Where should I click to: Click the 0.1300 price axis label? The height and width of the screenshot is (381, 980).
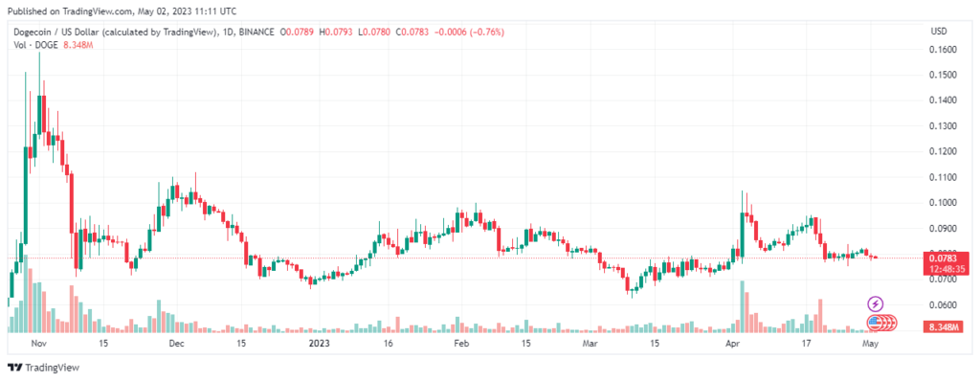click(943, 125)
